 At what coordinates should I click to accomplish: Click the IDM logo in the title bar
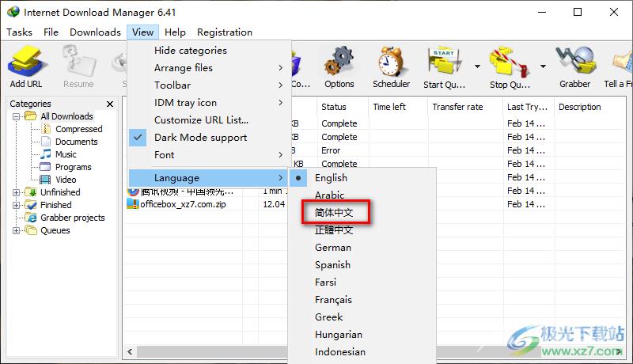pyautogui.click(x=13, y=12)
